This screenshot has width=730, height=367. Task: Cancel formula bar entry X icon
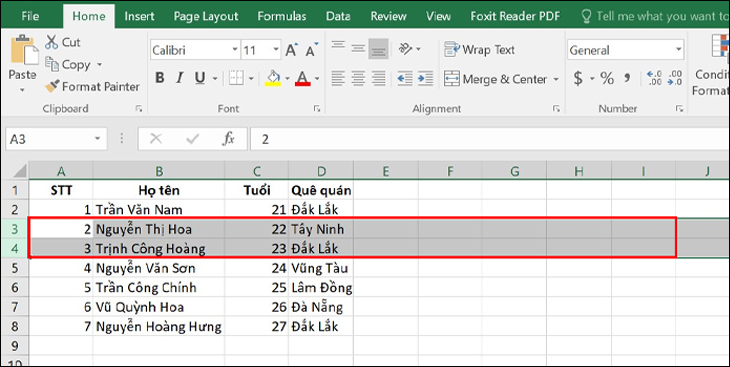156,139
